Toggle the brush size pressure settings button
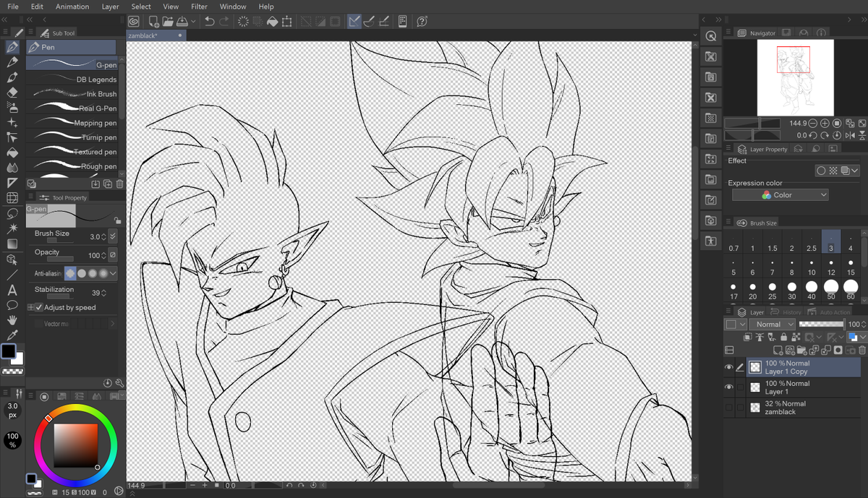This screenshot has width=868, height=498. click(112, 236)
